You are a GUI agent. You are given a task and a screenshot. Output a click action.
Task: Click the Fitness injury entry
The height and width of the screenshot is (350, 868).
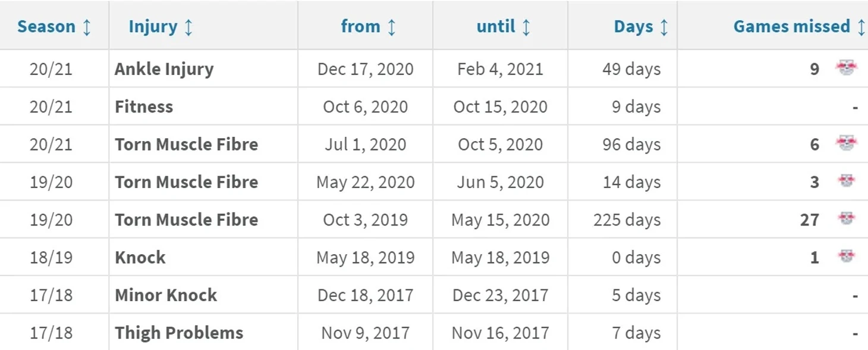[x=144, y=107]
